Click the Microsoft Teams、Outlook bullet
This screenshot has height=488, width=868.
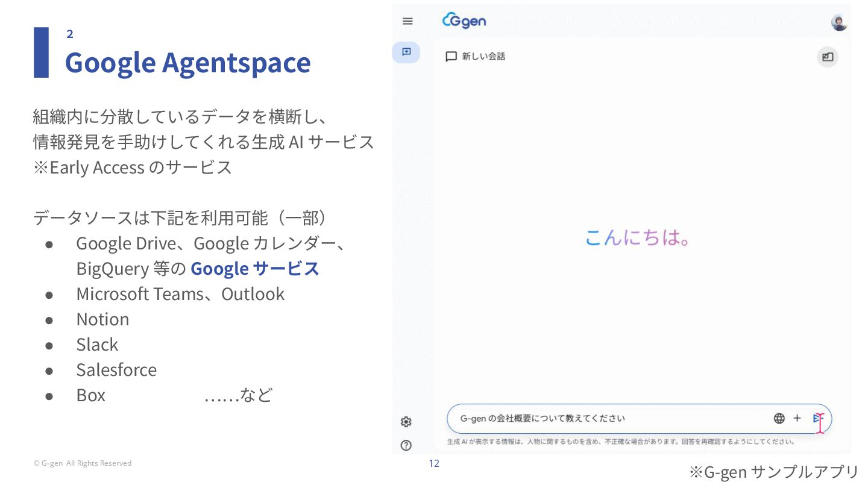click(180, 294)
